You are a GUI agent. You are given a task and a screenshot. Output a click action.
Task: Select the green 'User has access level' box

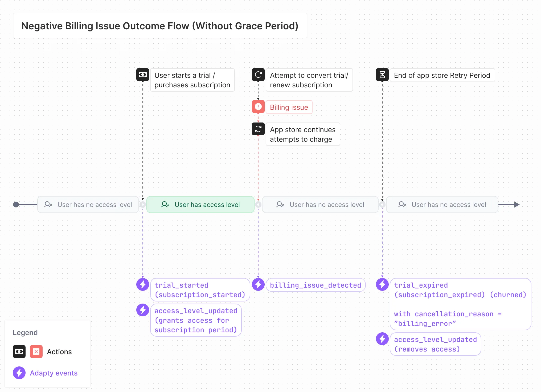(x=200, y=205)
